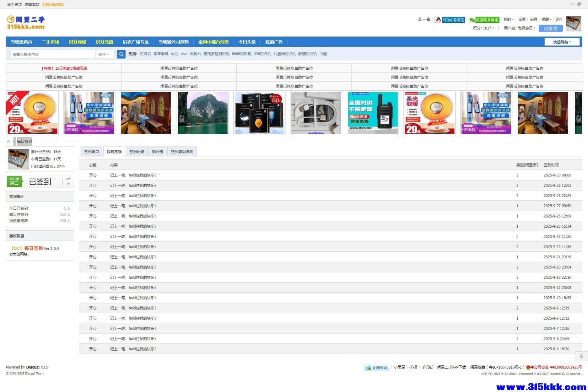Switch to the 签到记录 tab
The width and height of the screenshot is (588, 392).
(x=136, y=151)
